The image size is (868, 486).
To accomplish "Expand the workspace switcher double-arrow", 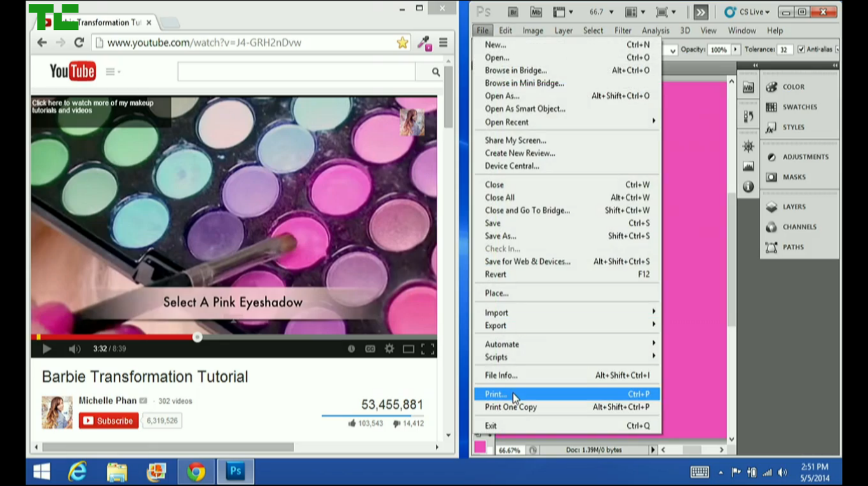I will (700, 12).
